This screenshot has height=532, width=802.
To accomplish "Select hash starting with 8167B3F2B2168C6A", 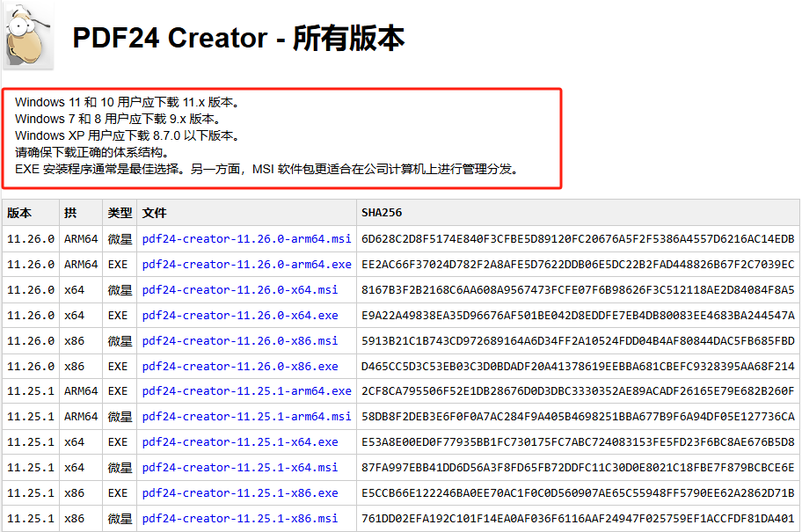I will coord(578,290).
